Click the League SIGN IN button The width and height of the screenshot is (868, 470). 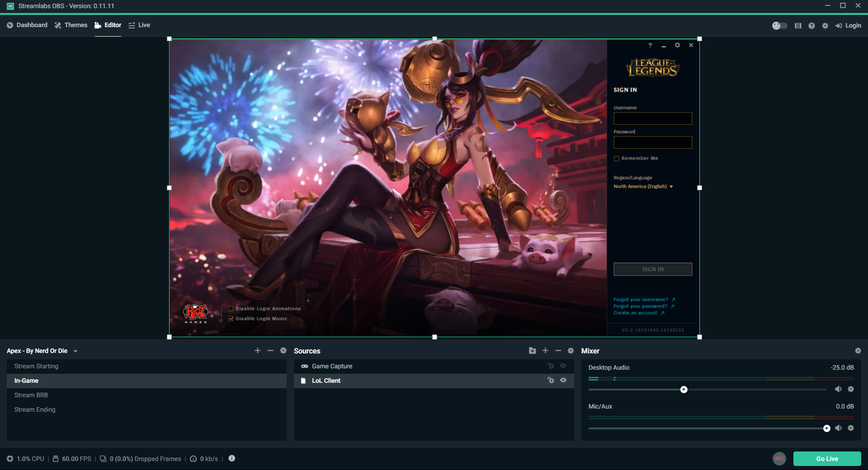(653, 269)
